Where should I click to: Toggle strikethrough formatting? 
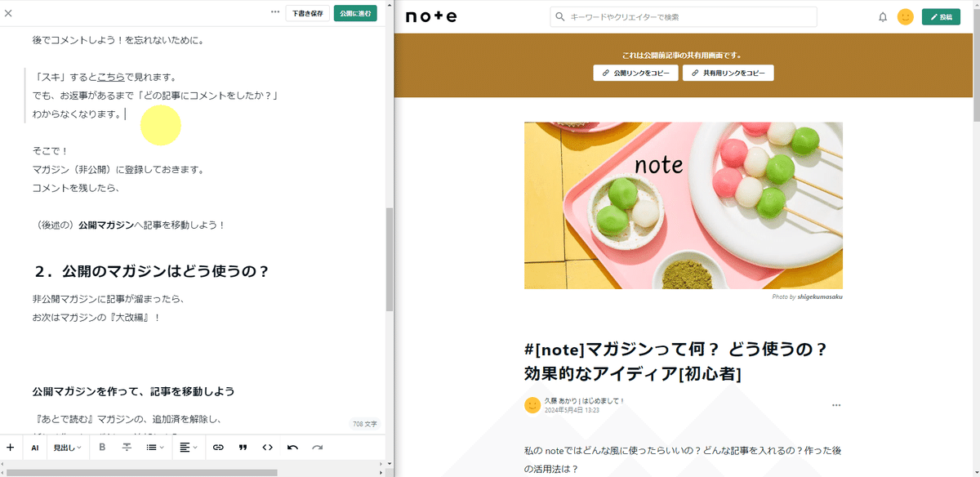(127, 448)
